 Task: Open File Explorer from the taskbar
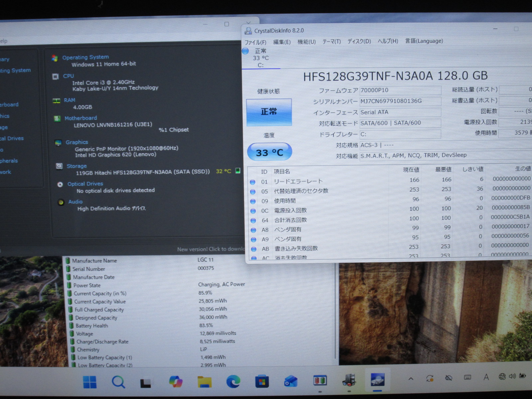coord(204,382)
